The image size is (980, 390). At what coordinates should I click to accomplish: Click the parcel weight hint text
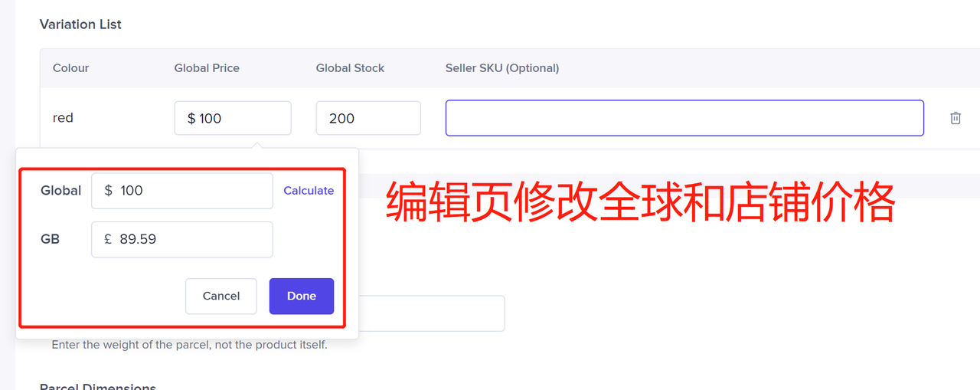pyautogui.click(x=189, y=345)
